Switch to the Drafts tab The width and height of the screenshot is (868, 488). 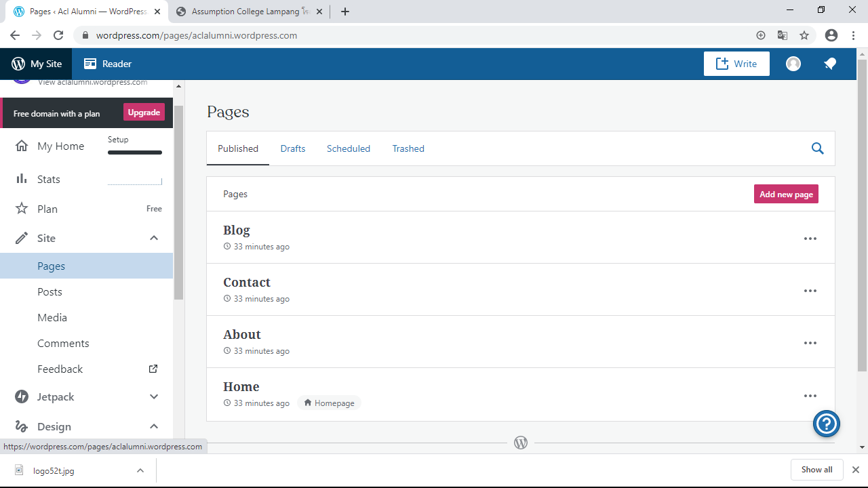coord(293,148)
